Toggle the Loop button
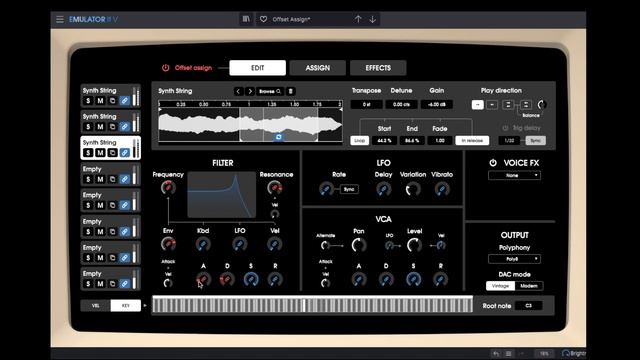 pyautogui.click(x=360, y=140)
